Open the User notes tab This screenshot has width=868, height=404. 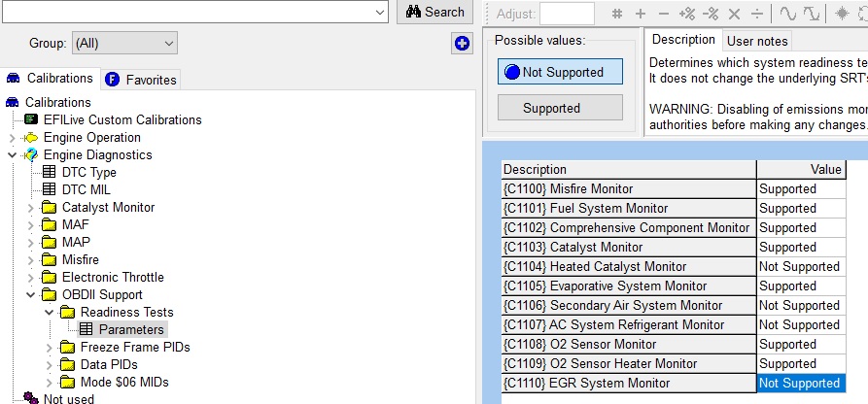[757, 41]
